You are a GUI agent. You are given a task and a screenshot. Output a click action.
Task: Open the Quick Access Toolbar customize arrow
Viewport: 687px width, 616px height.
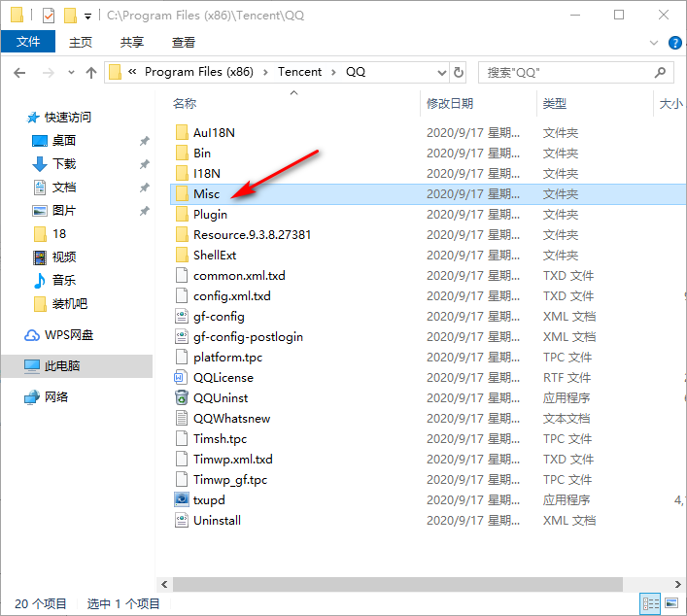[88, 17]
